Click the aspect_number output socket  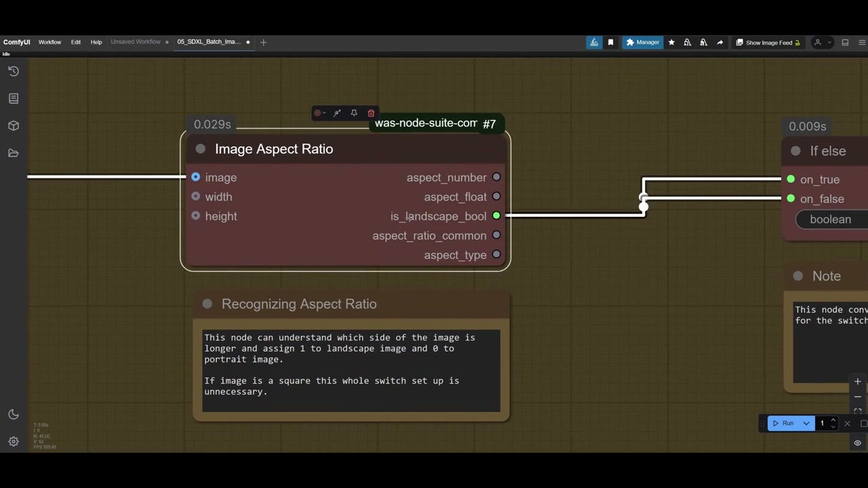tap(496, 177)
